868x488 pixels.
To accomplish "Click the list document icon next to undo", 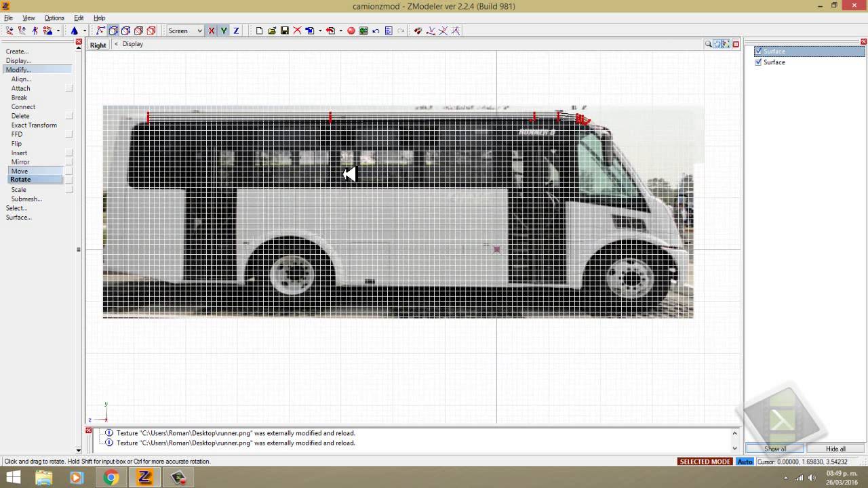I will (389, 30).
